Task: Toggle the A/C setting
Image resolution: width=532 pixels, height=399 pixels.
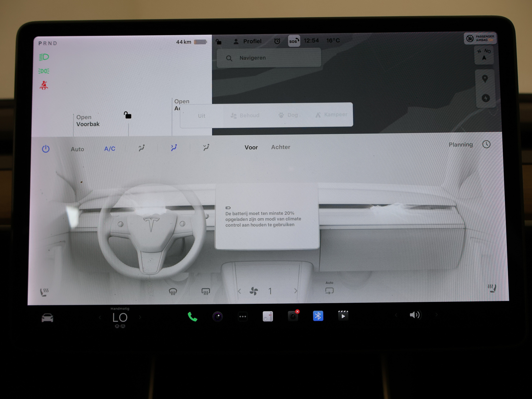Action: 110,149
